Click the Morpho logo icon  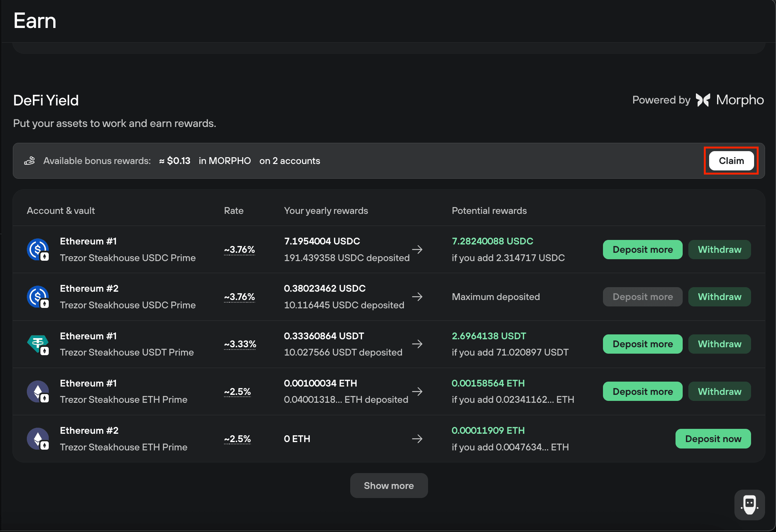coord(703,100)
